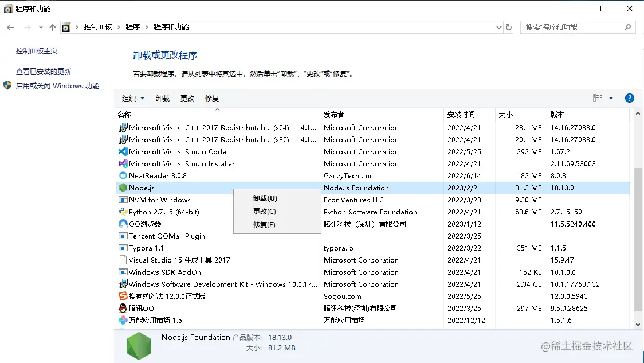Expand the address bar history dropdown
The image size is (644, 363).
(x=498, y=27)
